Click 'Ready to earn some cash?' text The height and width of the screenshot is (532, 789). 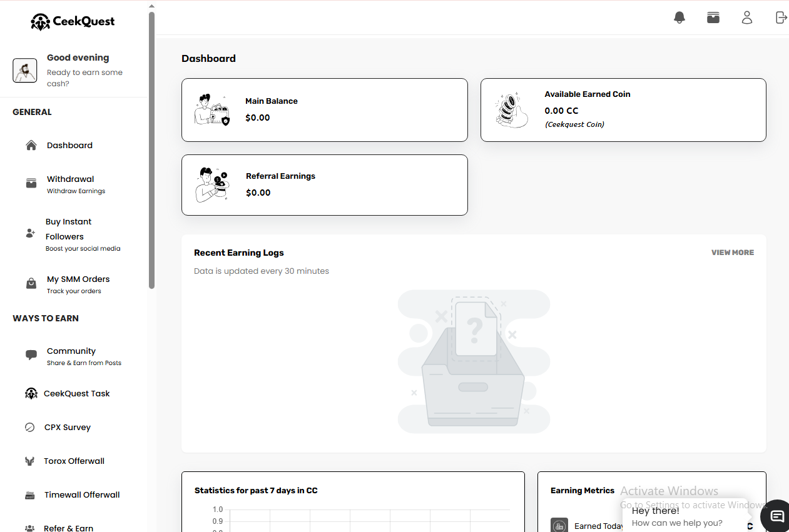[x=84, y=78]
